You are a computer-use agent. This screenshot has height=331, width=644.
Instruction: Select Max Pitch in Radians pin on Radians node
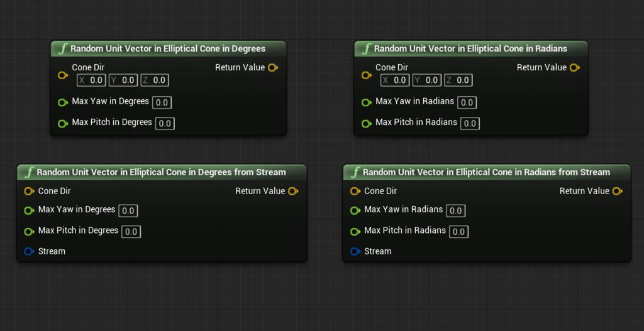pos(366,124)
